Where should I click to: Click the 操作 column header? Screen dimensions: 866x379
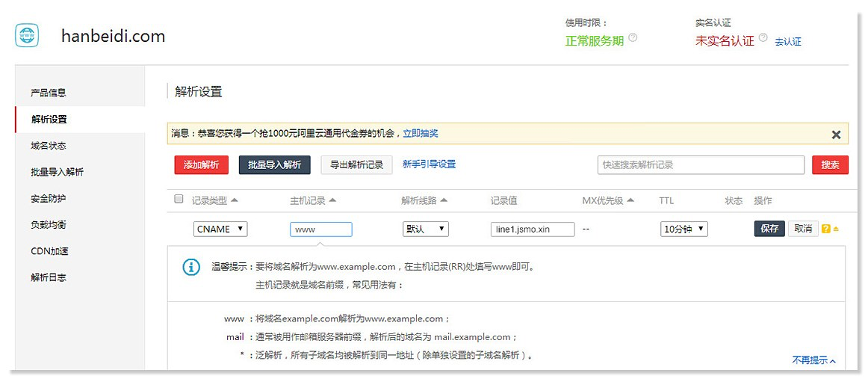(x=763, y=201)
